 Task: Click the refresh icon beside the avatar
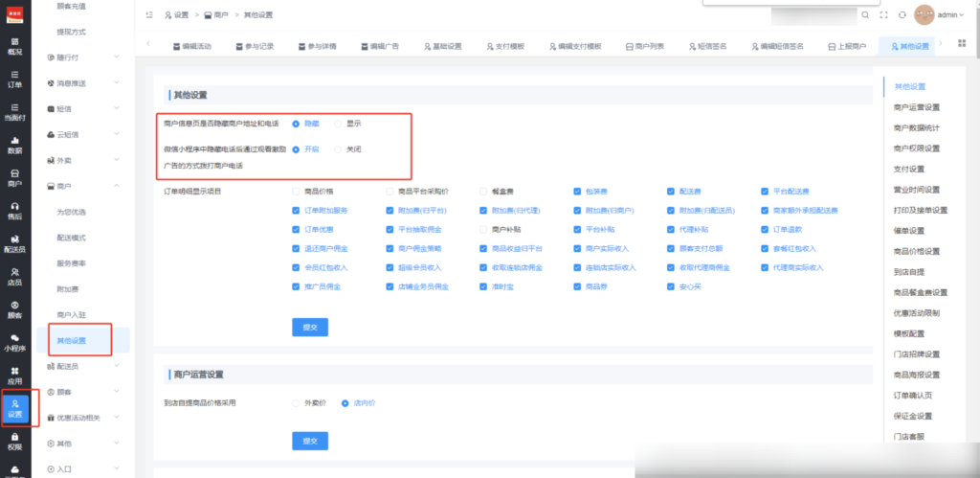902,15
